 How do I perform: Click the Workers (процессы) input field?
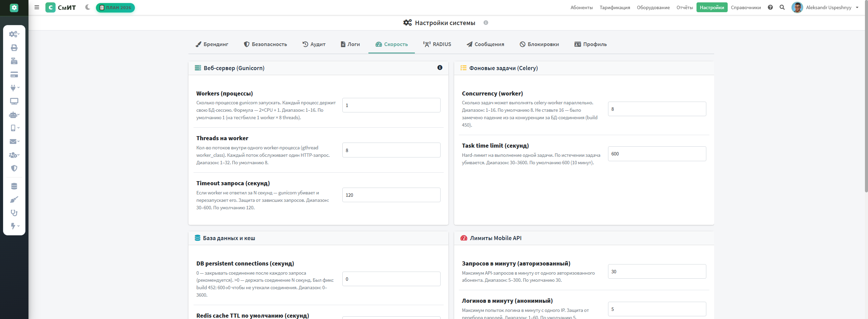tap(391, 105)
